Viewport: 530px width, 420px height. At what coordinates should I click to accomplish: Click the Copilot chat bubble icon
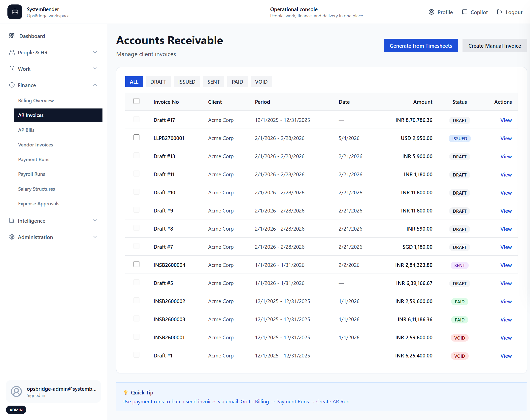pos(465,12)
